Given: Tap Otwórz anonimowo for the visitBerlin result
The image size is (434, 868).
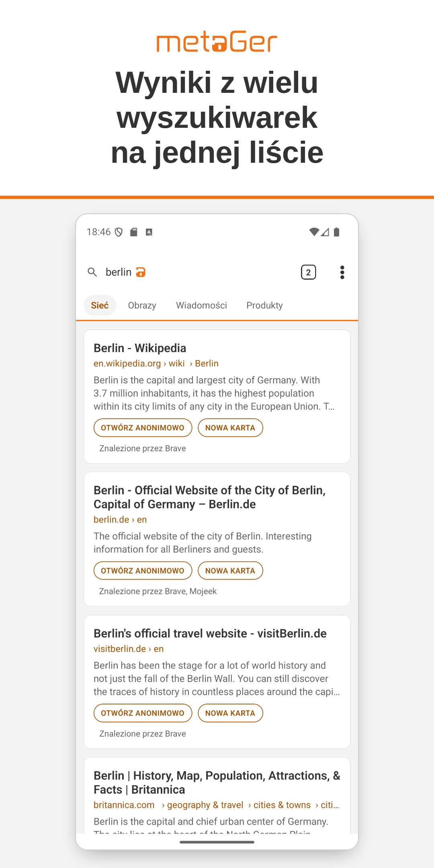Looking at the screenshot, I should click(x=143, y=713).
